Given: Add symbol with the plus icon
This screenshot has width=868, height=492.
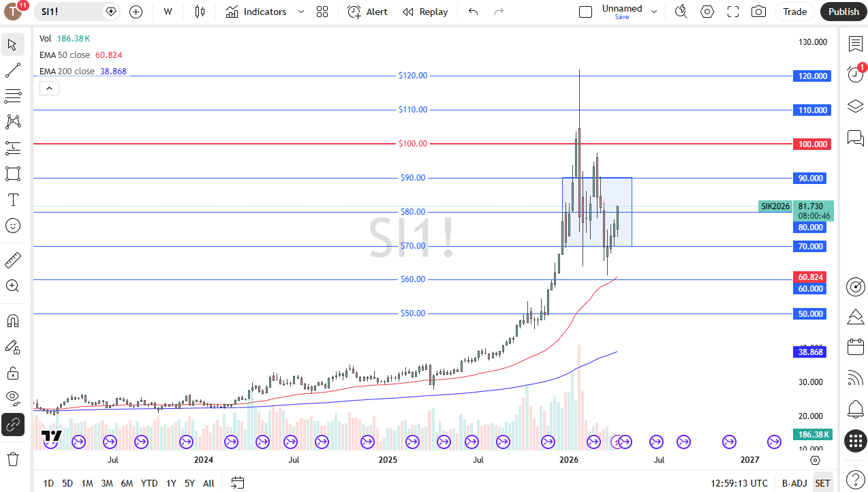Looking at the screenshot, I should [136, 12].
